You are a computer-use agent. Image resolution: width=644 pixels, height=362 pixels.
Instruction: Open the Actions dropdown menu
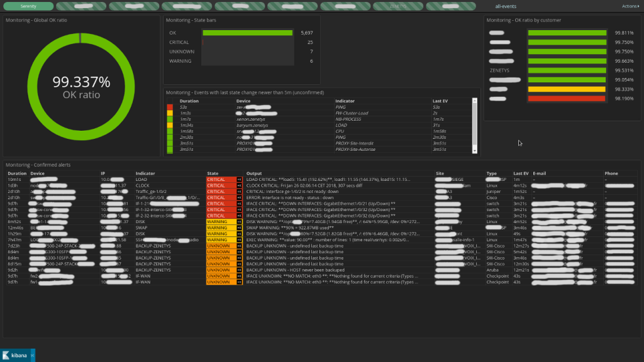tap(630, 6)
